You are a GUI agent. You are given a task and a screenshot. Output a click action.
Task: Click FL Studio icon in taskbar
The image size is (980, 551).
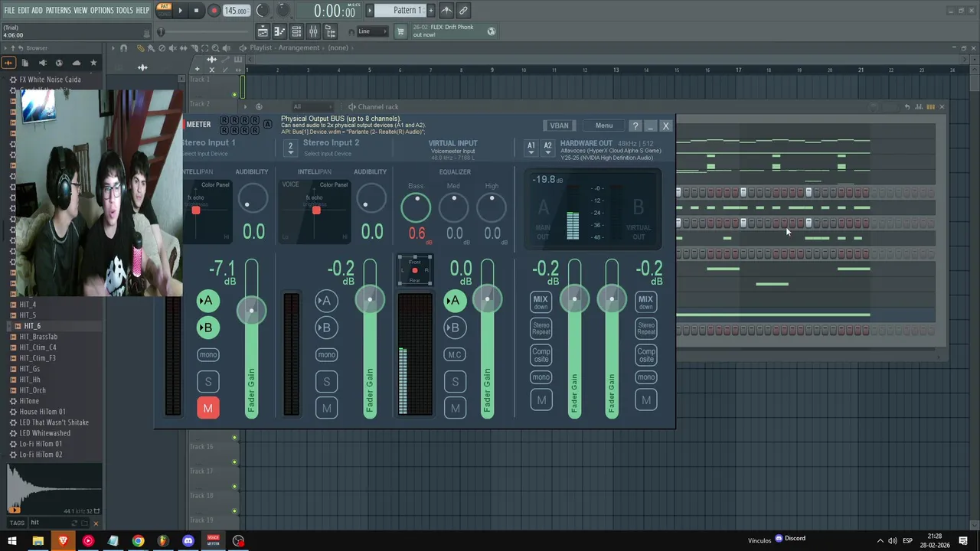coord(163,541)
